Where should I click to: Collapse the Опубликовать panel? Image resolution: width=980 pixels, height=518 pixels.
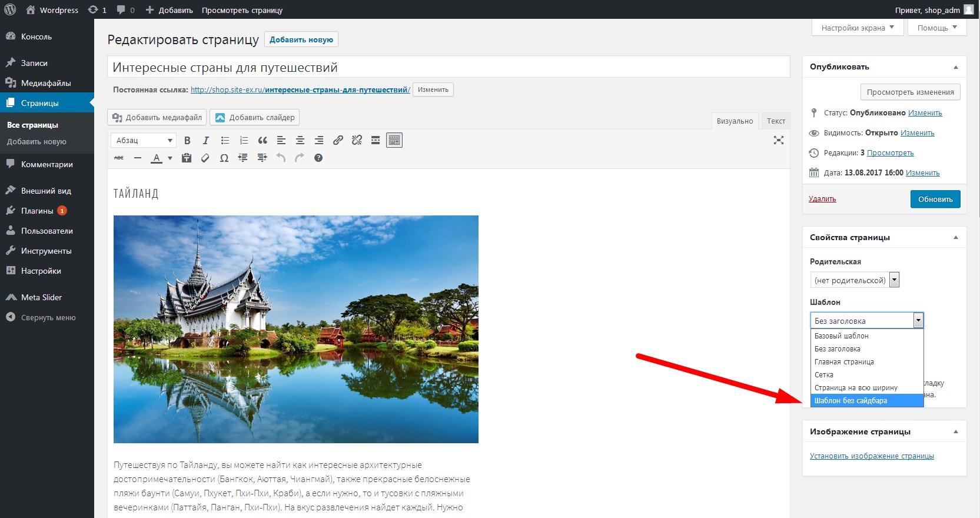point(956,67)
